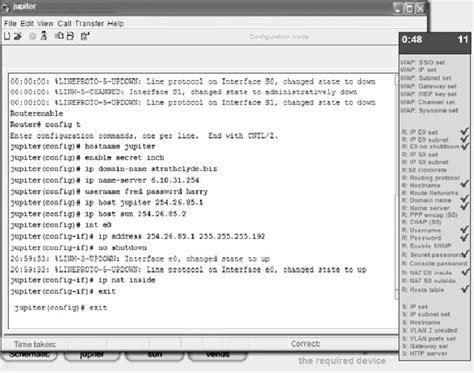Switch to the sun device tab
Image resolution: width=474 pixels, height=373 pixels.
point(155,355)
